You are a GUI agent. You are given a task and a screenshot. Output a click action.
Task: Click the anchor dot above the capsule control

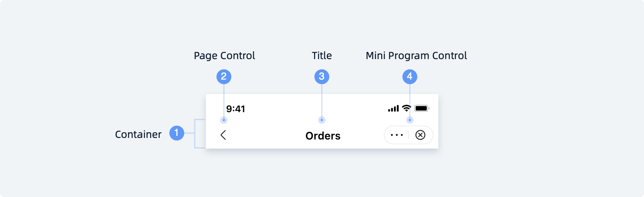[x=410, y=120]
